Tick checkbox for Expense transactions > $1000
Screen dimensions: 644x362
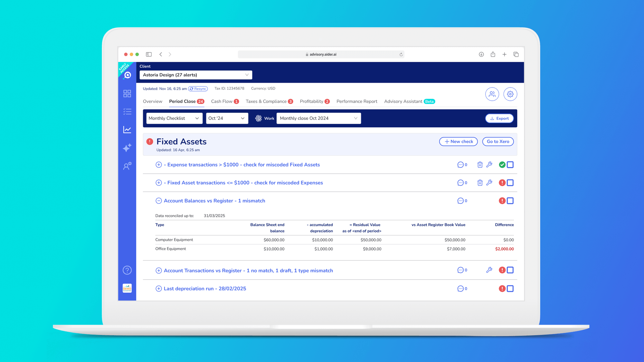click(x=510, y=165)
